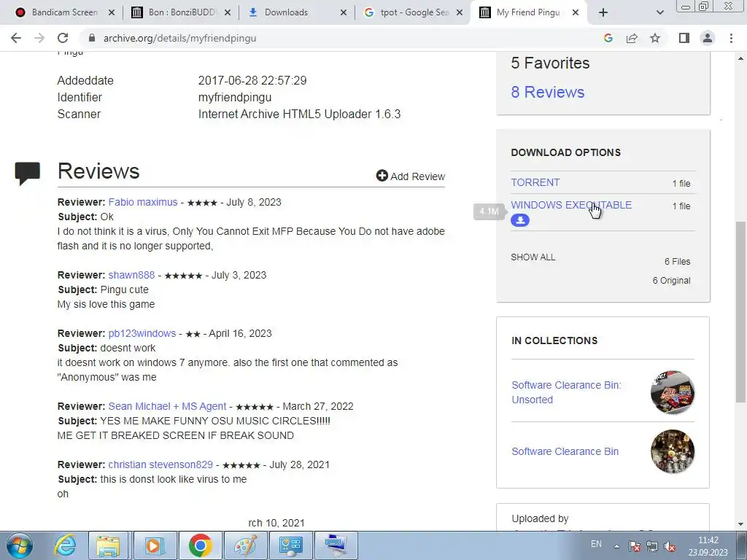
Task: Open Software Clearance Bin: Unsorted collection
Action: pyautogui.click(x=566, y=392)
